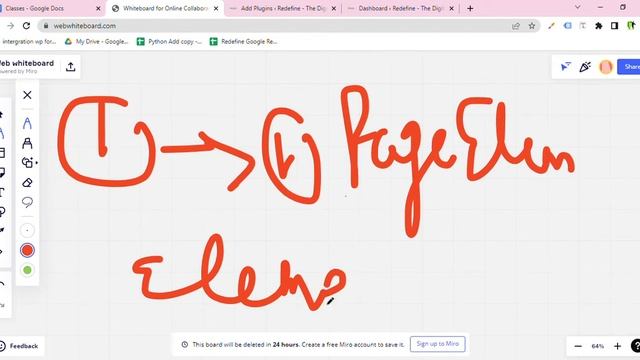Open the help question mark icon
This screenshot has height=360, width=640.
636,346
